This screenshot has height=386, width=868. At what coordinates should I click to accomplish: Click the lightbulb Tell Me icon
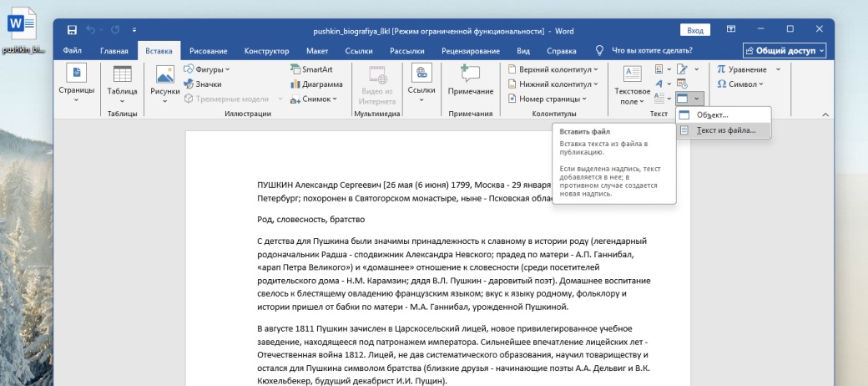click(599, 50)
